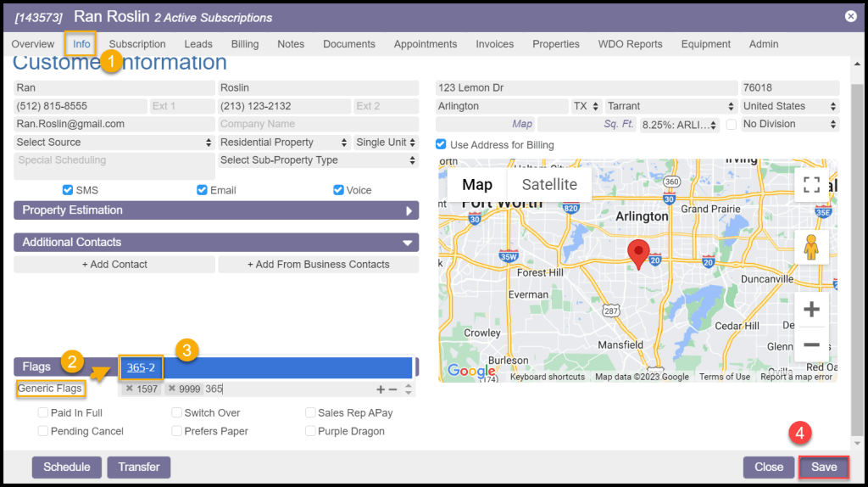Remove the 9999 flag tag
Image resolution: width=868 pixels, height=487 pixels.
[x=172, y=389]
